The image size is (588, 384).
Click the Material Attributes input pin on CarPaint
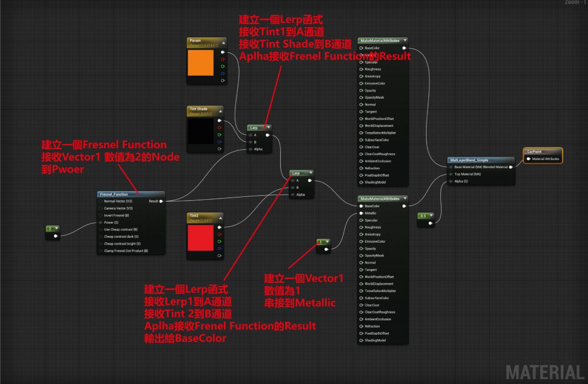[529, 159]
